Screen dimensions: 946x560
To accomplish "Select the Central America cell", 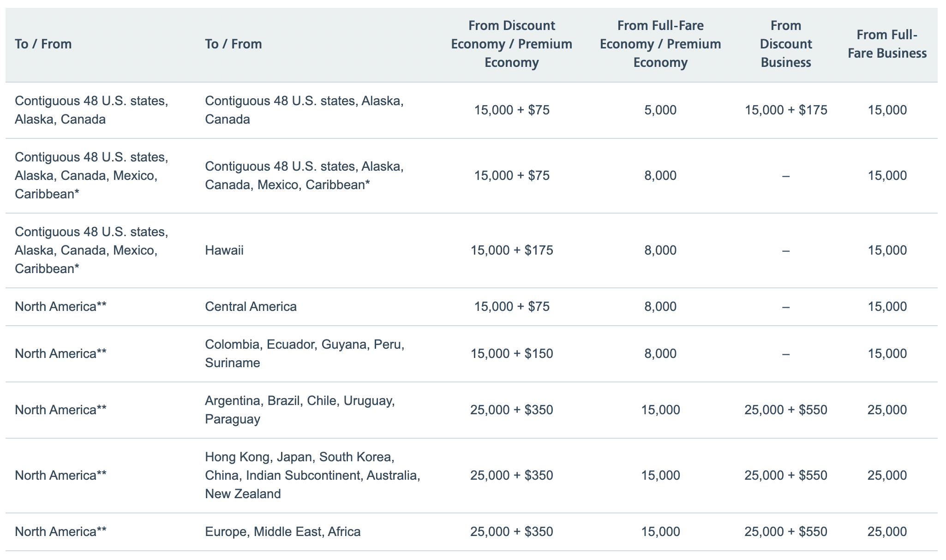I will [251, 307].
